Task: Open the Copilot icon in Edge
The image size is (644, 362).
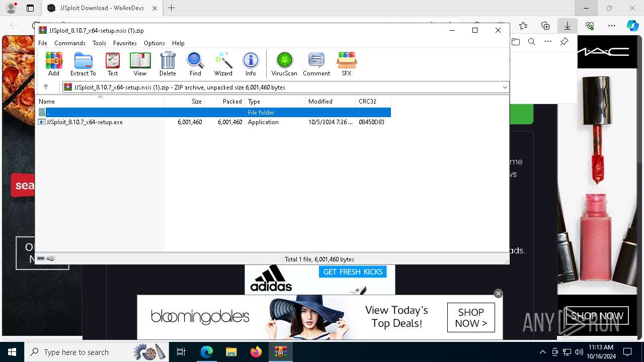Action: (633, 26)
